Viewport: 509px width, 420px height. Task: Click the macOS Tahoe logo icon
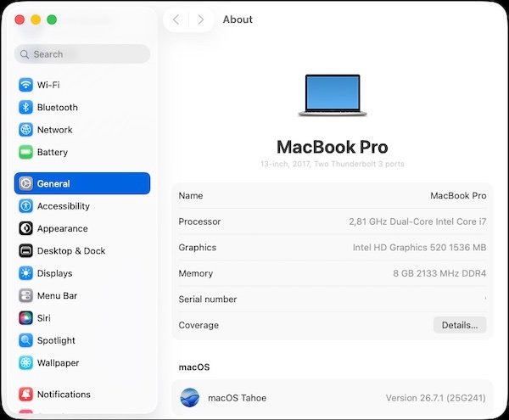(189, 398)
